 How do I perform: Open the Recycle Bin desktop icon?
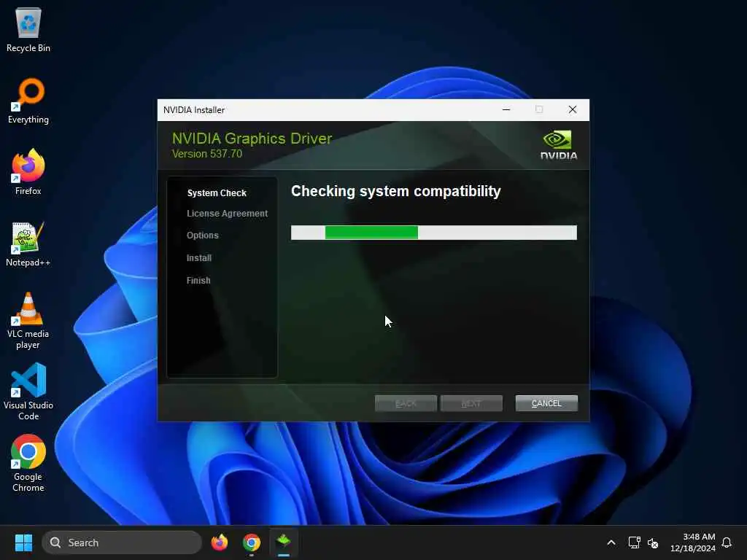point(28,29)
